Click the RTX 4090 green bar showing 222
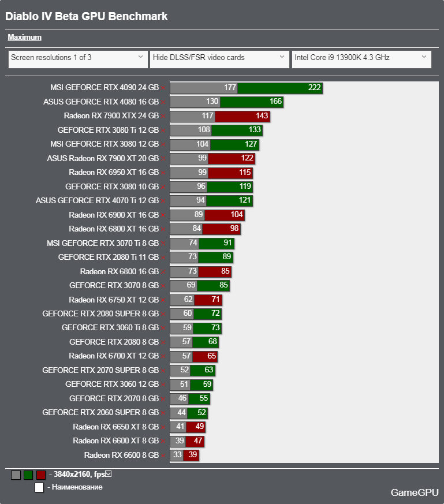Screen dimensions: 444x504 pos(280,88)
